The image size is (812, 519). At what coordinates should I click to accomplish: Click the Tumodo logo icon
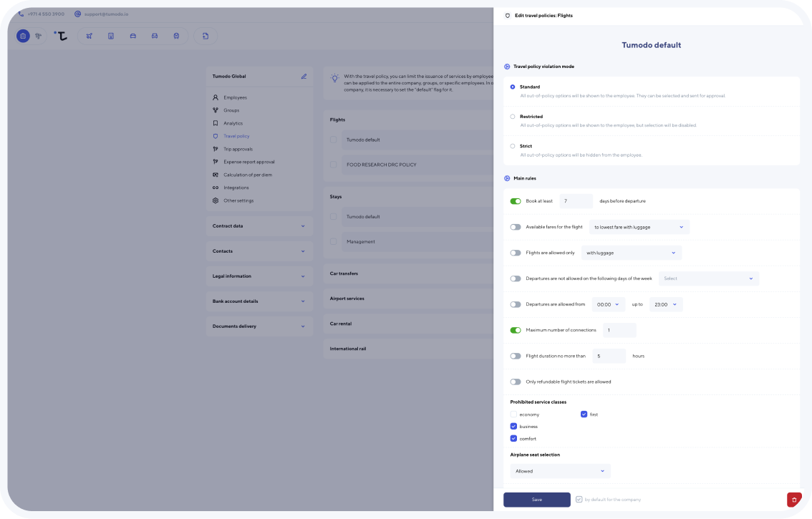coord(61,36)
